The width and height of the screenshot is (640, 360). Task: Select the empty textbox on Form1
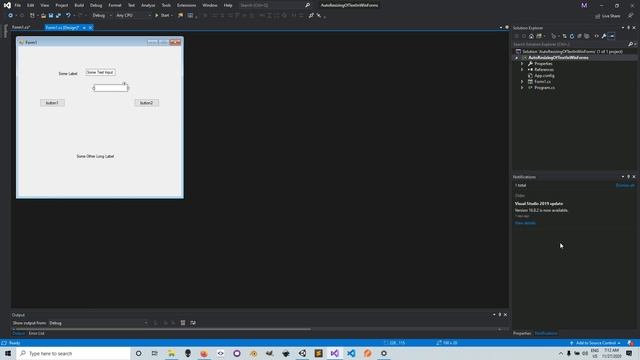(x=111, y=88)
